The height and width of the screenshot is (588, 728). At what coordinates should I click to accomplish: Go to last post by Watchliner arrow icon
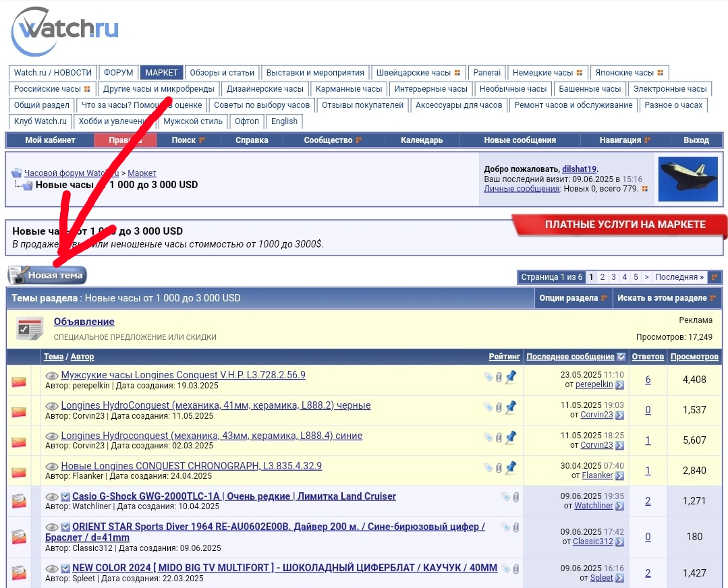(x=619, y=506)
